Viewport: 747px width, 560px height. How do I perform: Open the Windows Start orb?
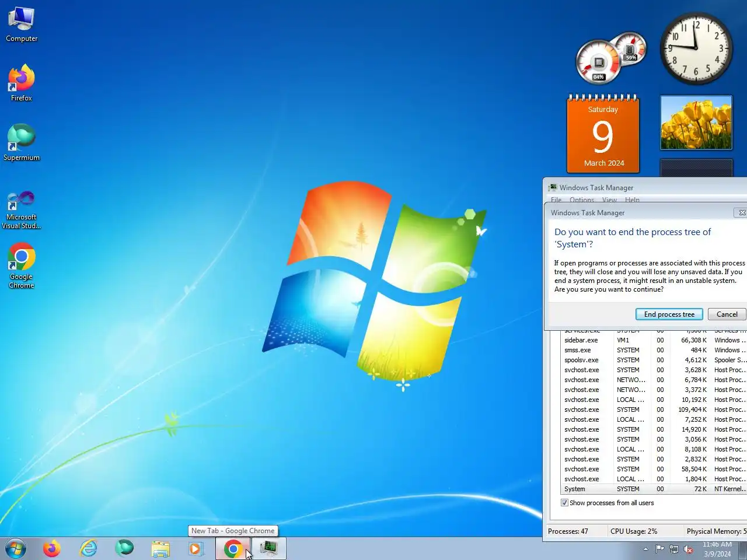click(16, 548)
